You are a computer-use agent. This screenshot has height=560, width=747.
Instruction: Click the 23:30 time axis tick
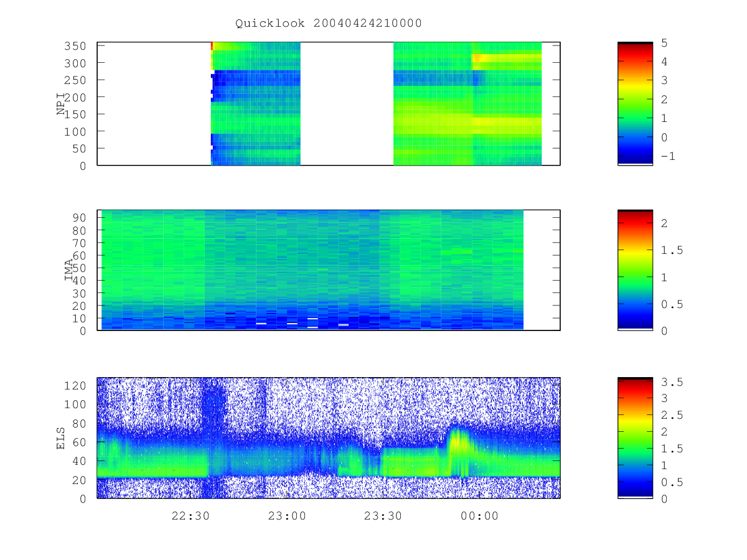(383, 515)
